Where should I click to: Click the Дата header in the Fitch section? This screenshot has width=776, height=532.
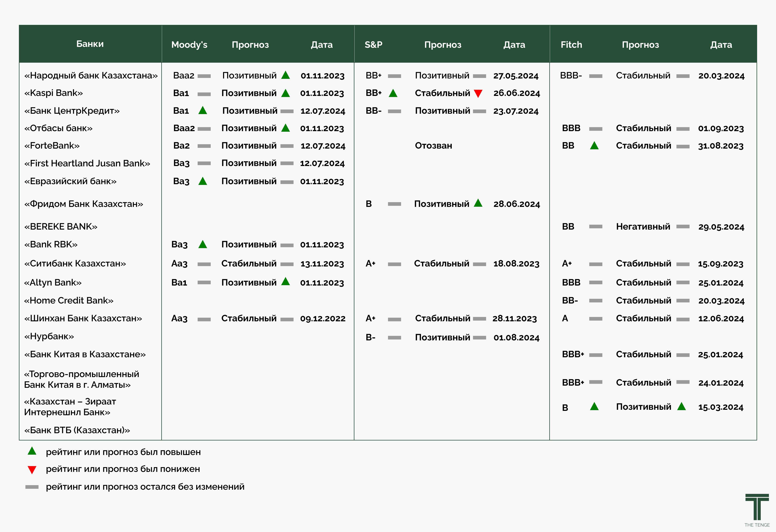click(x=721, y=45)
